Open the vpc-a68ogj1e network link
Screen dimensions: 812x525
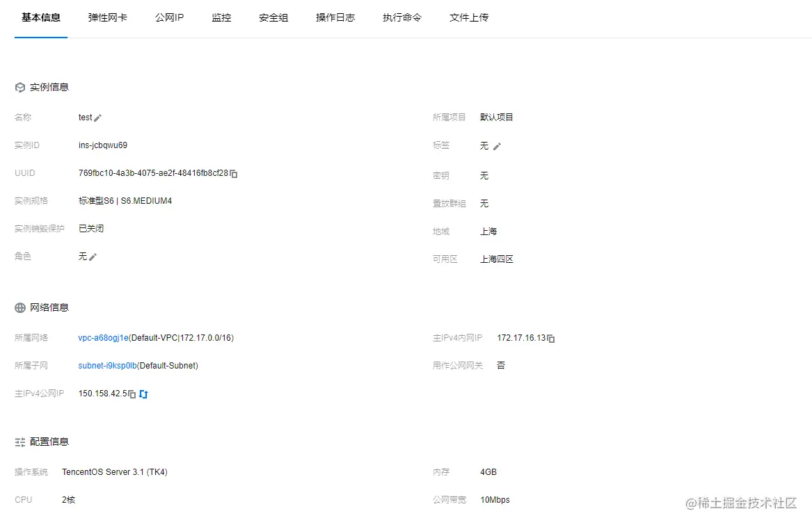[x=103, y=337]
